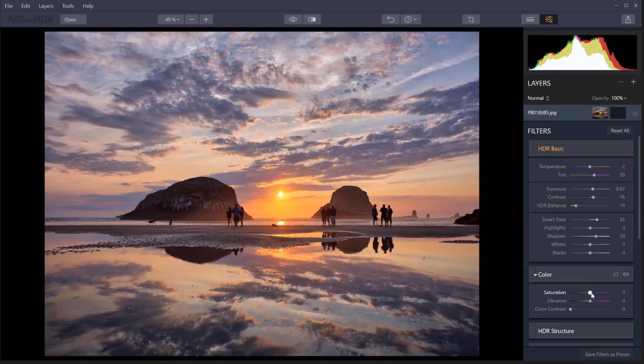This screenshot has width=644, height=364.
Task: Open the before/after compare view
Action: coord(312,19)
